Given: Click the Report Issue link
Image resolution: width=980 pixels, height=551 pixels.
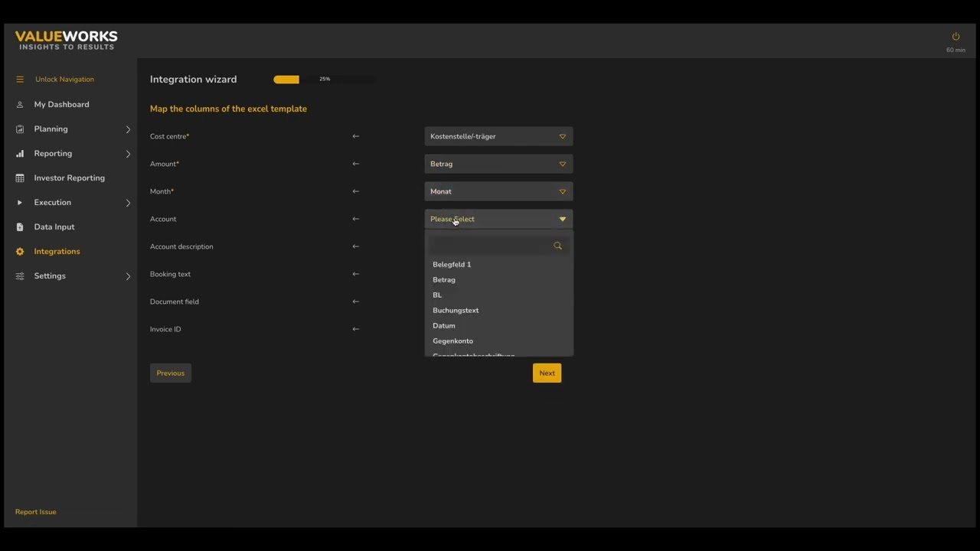Looking at the screenshot, I should pos(35,512).
